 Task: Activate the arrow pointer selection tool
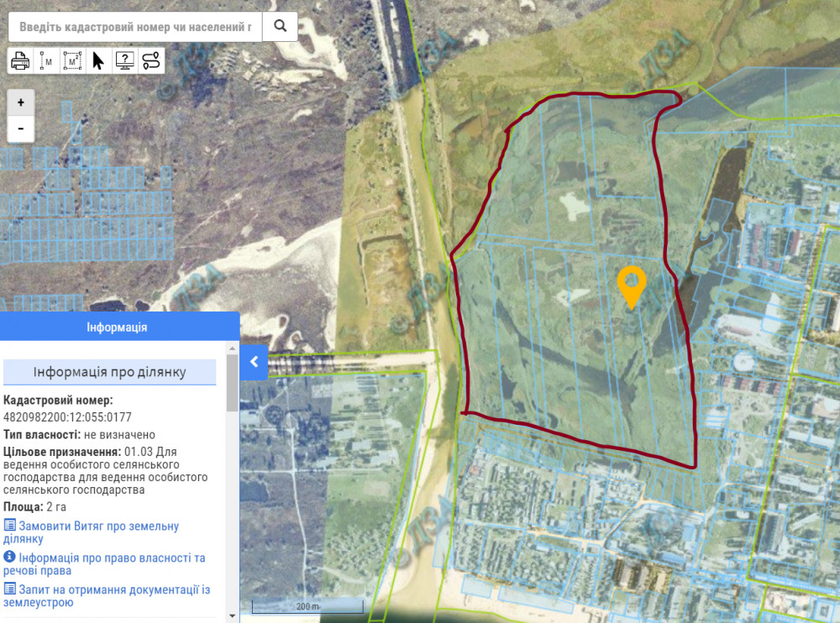(98, 60)
